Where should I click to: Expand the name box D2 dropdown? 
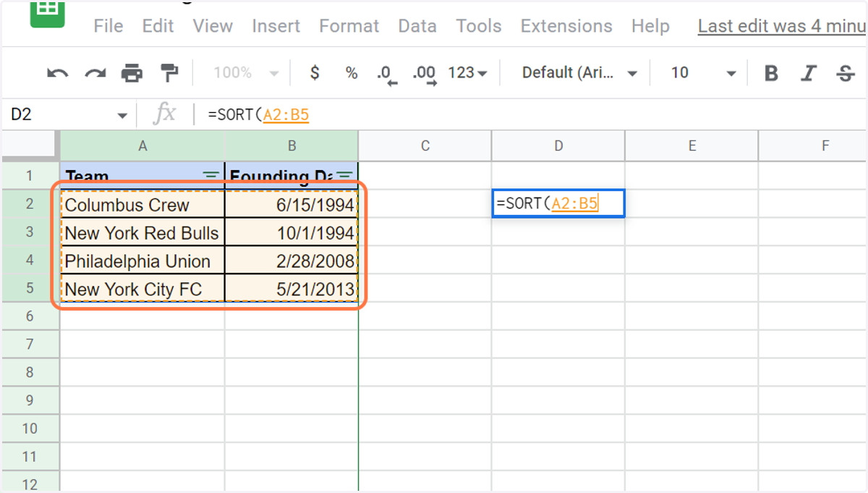click(x=122, y=115)
